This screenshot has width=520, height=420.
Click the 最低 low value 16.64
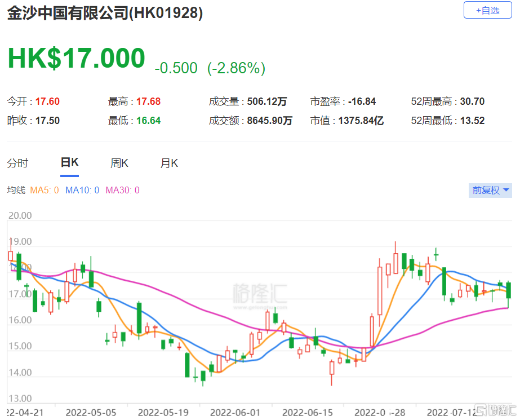coord(149,121)
